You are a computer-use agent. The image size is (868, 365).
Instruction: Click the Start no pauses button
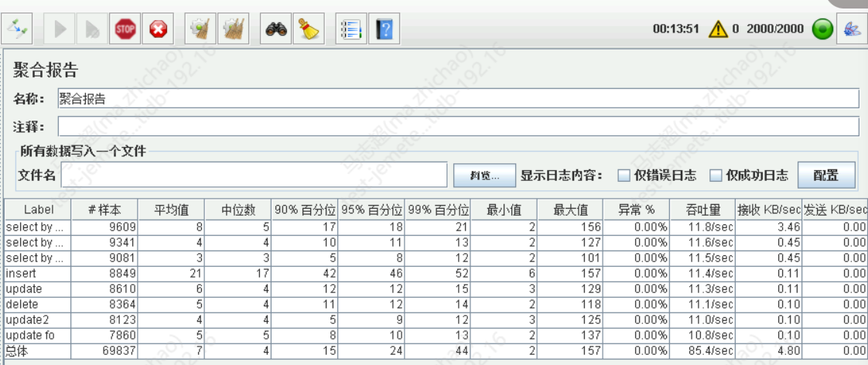coord(91,29)
